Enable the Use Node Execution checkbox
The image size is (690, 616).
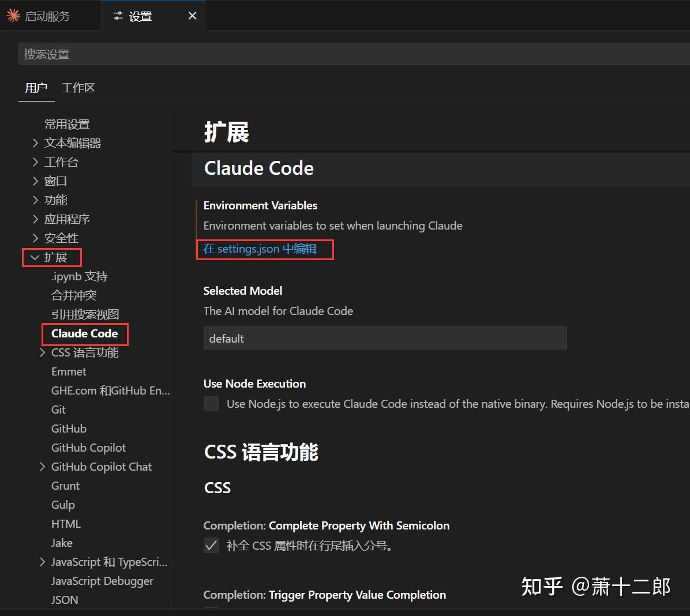point(211,404)
